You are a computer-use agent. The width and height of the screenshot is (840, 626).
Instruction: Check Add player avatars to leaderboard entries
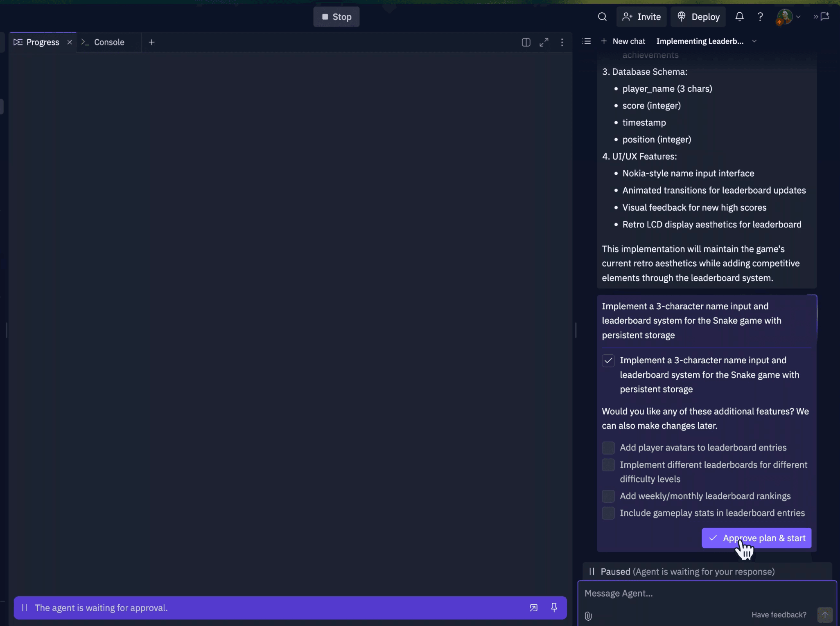608,448
